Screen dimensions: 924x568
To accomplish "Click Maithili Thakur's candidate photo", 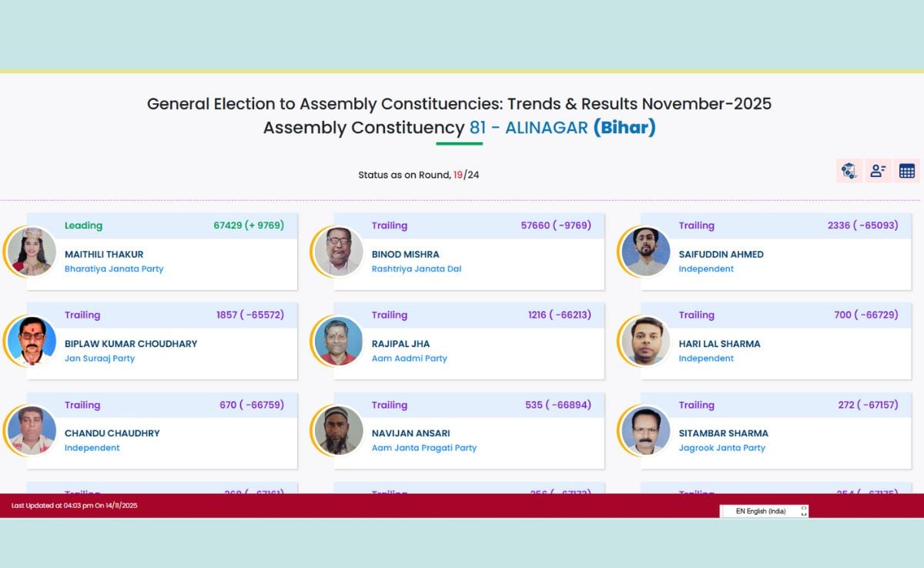I will (32, 252).
